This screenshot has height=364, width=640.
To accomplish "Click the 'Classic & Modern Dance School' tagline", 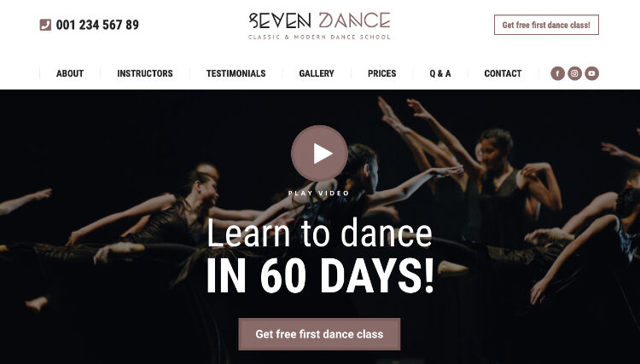I will tap(320, 38).
